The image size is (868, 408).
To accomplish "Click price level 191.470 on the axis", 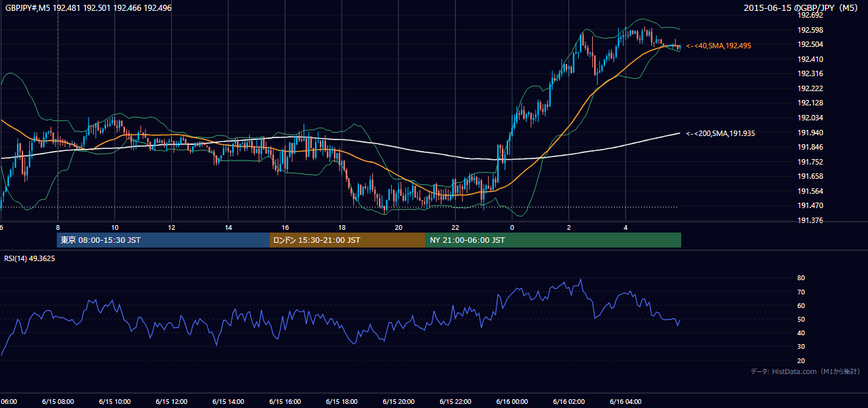I will (x=810, y=205).
